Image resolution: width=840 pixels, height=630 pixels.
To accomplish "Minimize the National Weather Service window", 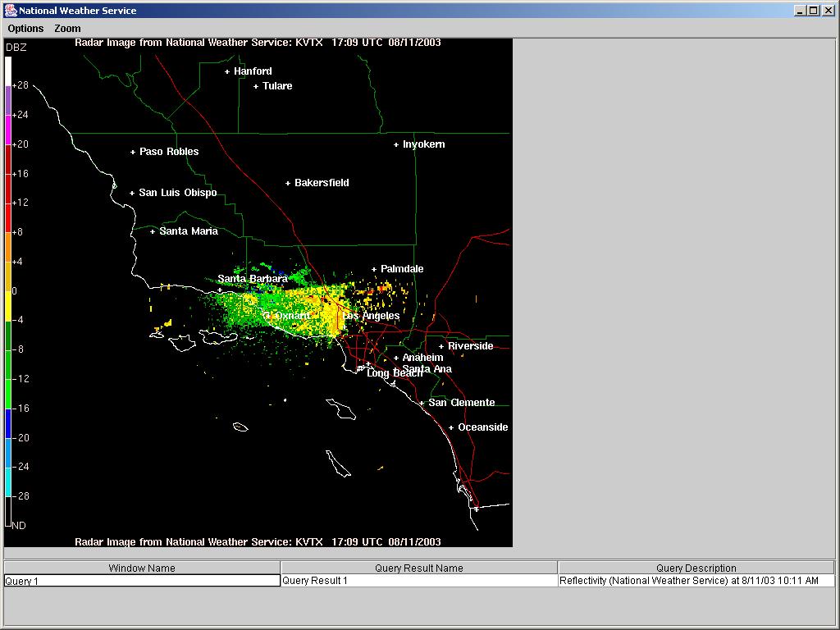I will pos(800,10).
